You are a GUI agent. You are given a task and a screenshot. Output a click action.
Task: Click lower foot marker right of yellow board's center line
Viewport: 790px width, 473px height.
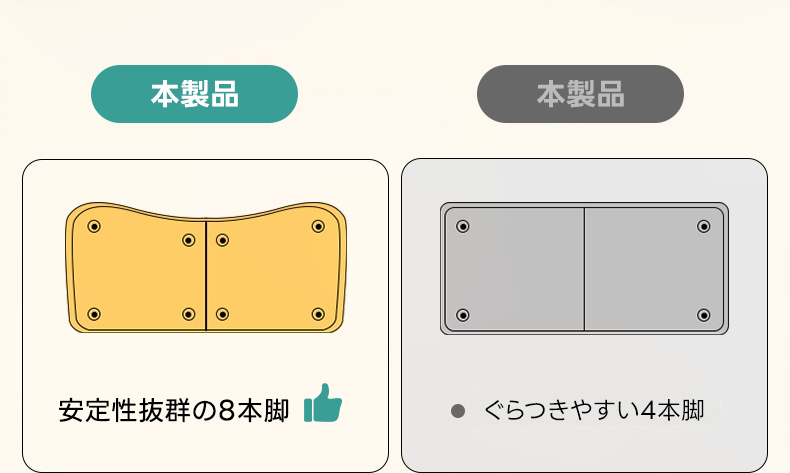pyautogui.click(x=222, y=314)
